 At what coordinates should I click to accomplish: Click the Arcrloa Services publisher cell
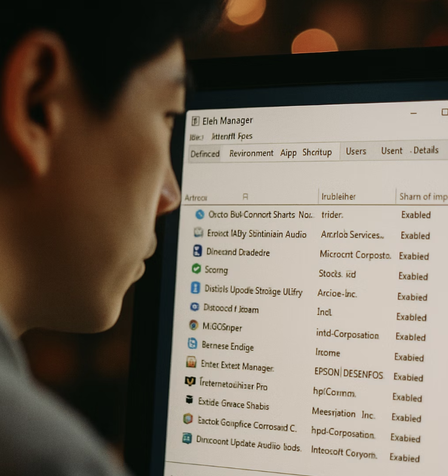pos(352,234)
